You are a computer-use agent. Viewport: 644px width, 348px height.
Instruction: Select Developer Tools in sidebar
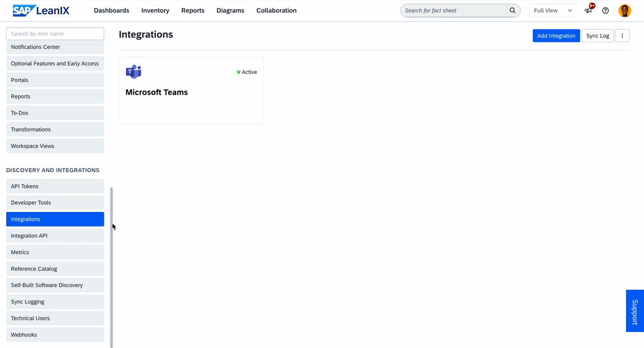coord(55,203)
